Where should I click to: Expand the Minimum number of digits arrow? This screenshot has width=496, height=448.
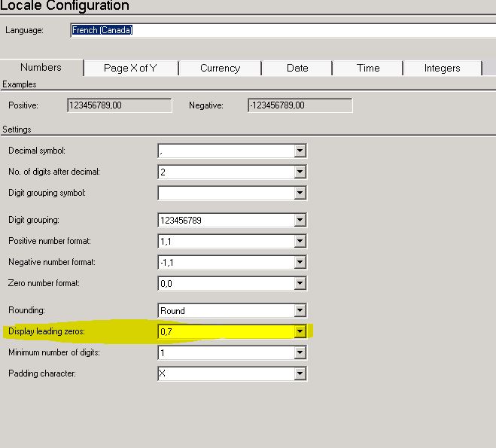[x=300, y=353]
